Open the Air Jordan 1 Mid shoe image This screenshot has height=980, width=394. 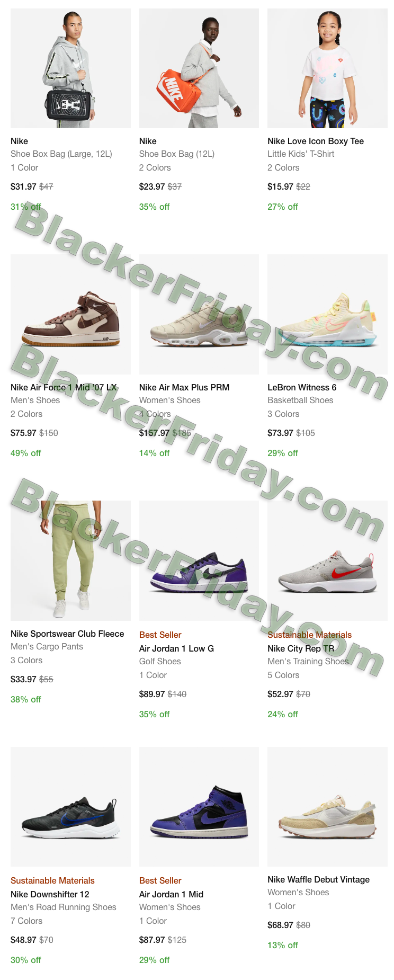199,807
